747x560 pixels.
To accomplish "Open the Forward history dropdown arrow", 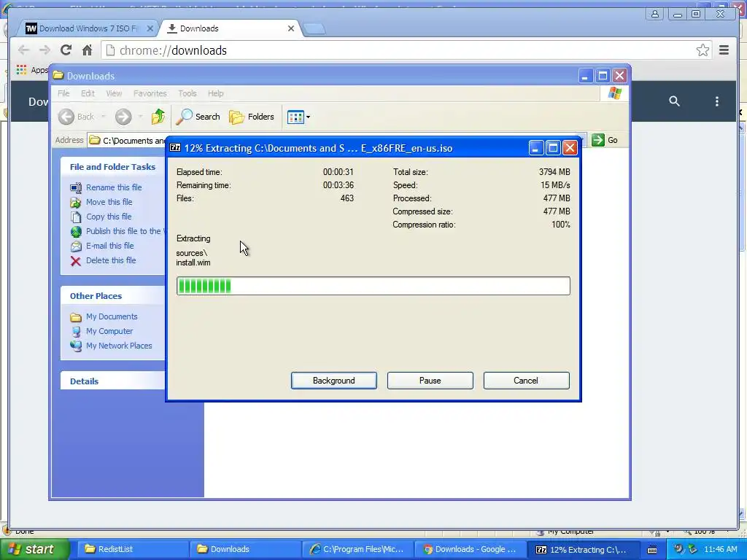I will pyautogui.click(x=140, y=117).
